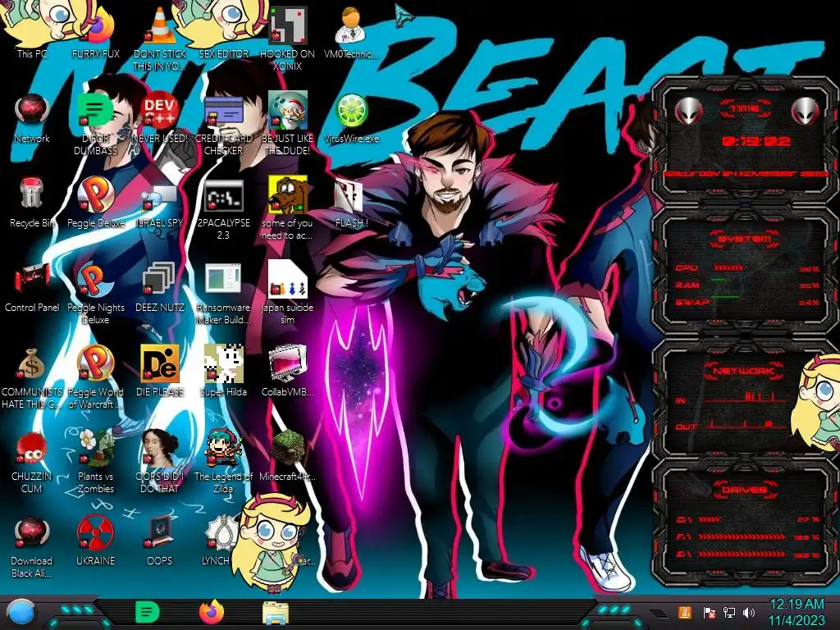This screenshot has height=630, width=840.
Task: Open CollabVMB... monitor icon
Action: (288, 364)
